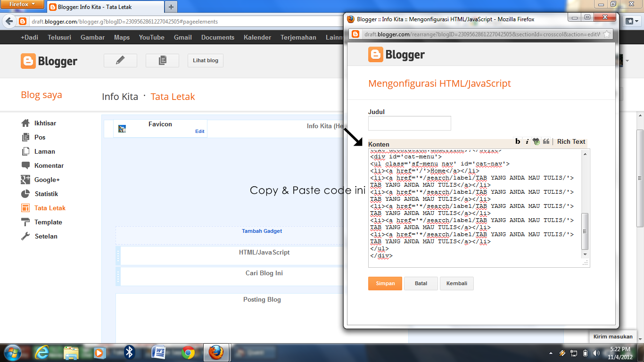The height and width of the screenshot is (362, 644).
Task: Select Tata Letak in the sidebar
Action: [x=50, y=208]
